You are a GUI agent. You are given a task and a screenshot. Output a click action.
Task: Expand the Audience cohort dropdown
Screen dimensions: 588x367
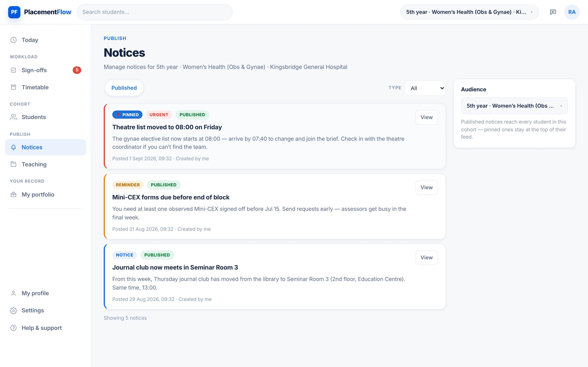coord(514,106)
